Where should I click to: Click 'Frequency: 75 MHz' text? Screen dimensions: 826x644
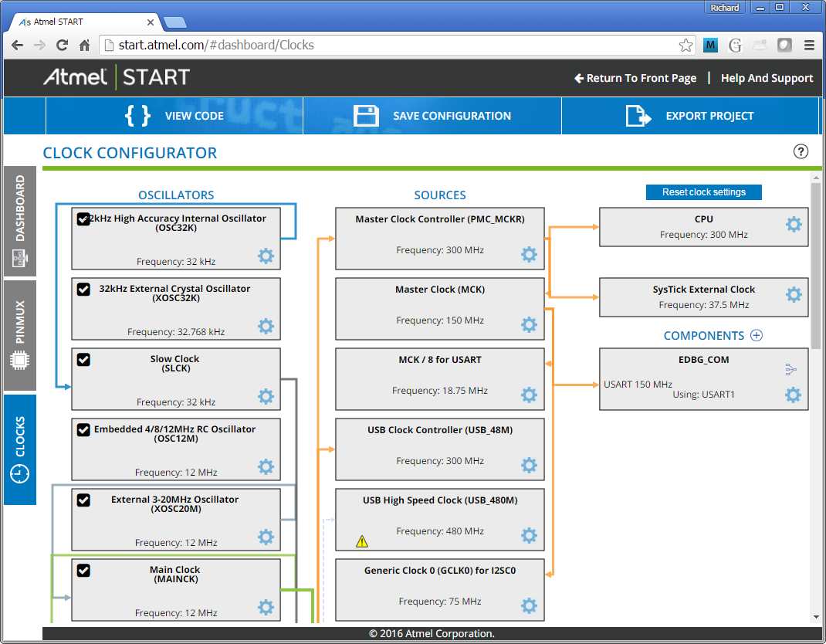point(440,602)
